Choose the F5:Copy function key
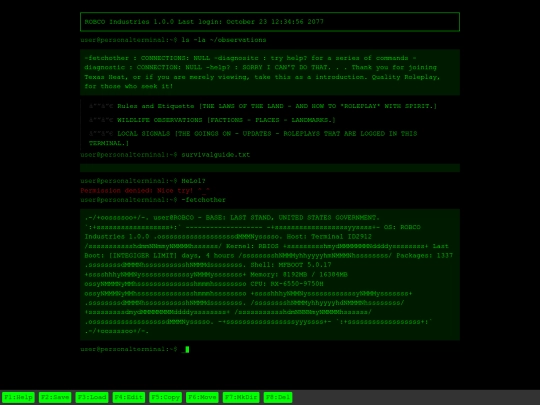The image size is (540, 405). point(166,397)
